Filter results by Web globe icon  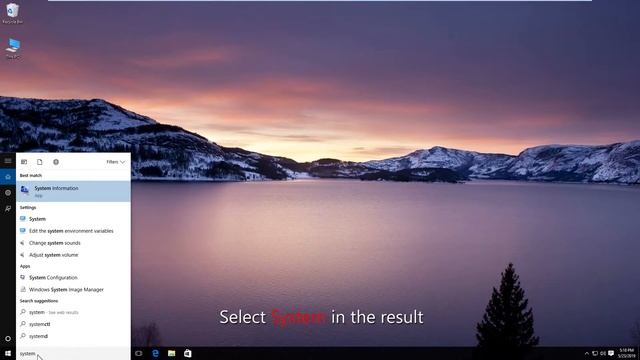[56, 162]
